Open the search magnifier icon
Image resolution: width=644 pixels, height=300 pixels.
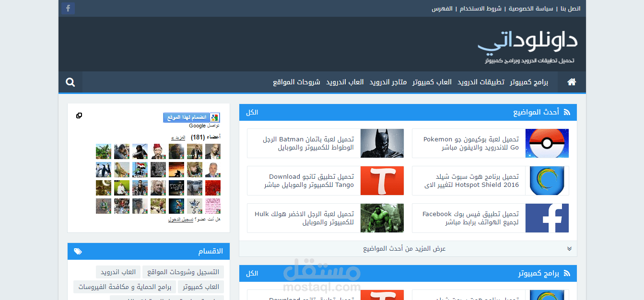point(70,82)
